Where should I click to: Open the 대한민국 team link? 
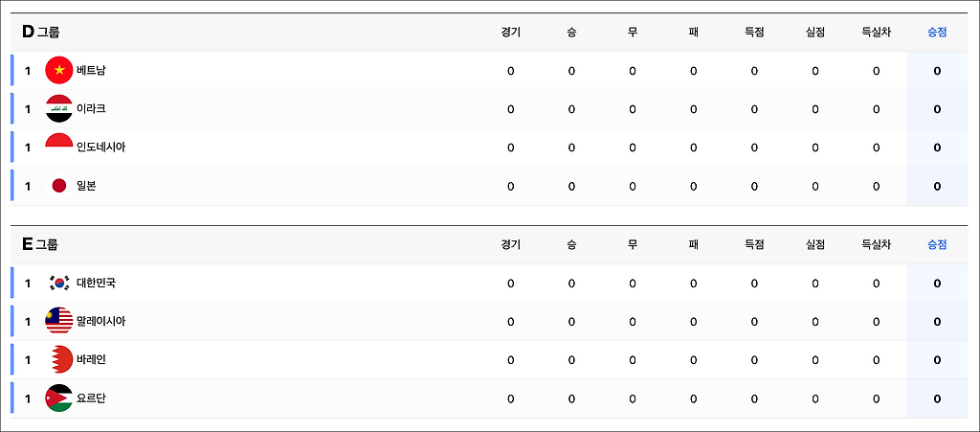(96, 283)
